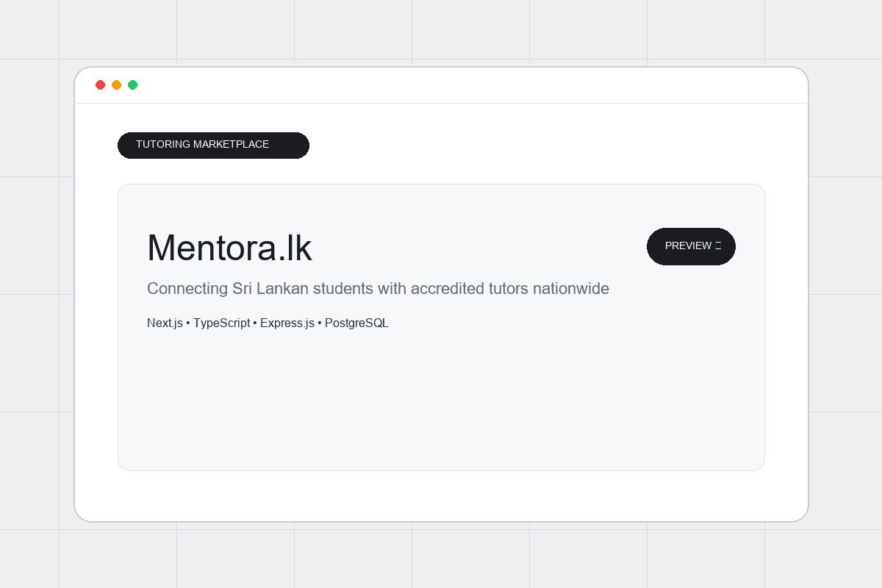Select the TUTORING MARKETPLACE badge
This screenshot has width=882, height=588.
(x=213, y=145)
